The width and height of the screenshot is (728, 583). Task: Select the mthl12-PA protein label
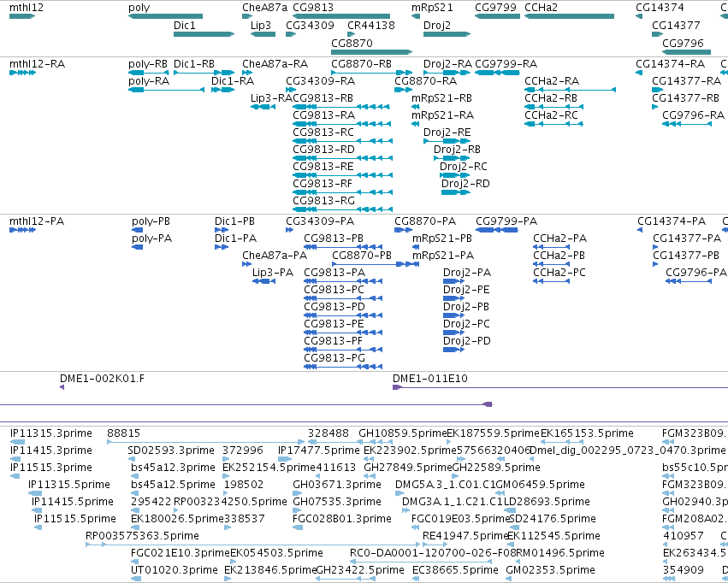37,221
